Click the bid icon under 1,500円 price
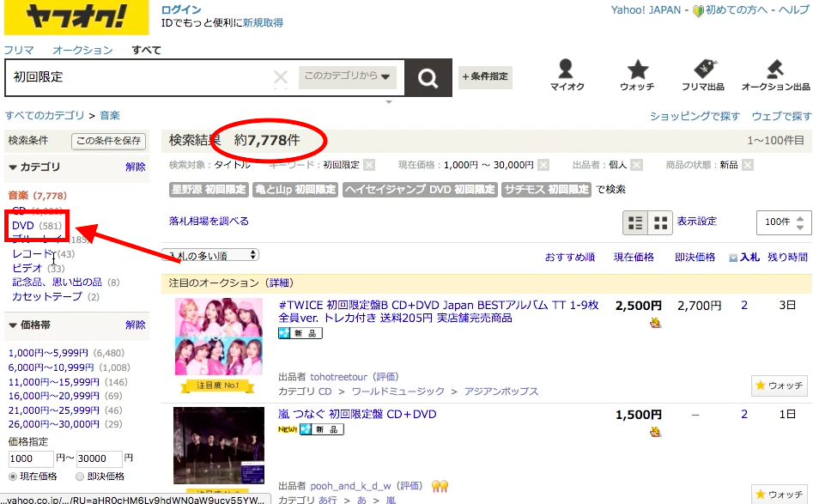Image resolution: width=813 pixels, height=504 pixels. (x=655, y=431)
